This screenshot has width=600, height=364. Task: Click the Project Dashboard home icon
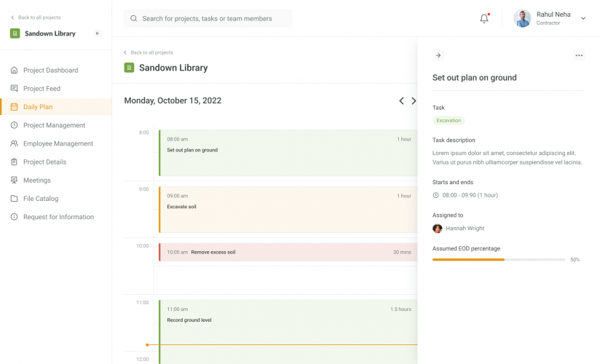[14, 70]
